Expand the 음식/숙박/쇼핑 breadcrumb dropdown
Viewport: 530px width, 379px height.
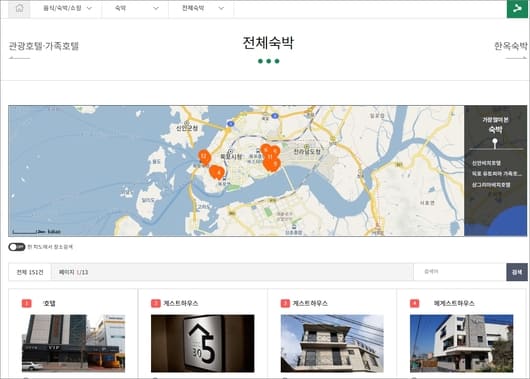68,8
